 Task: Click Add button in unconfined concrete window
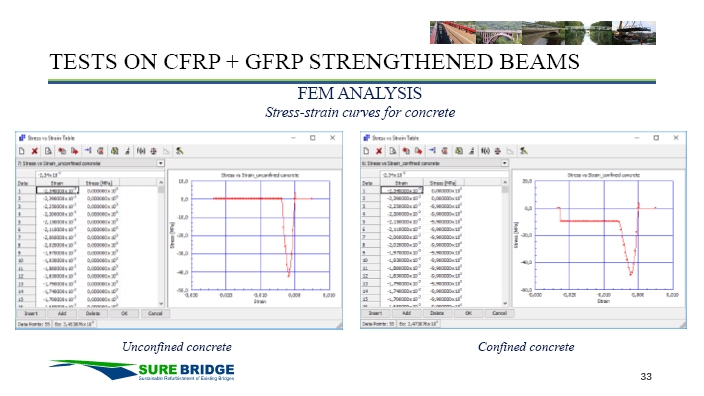coord(62,313)
